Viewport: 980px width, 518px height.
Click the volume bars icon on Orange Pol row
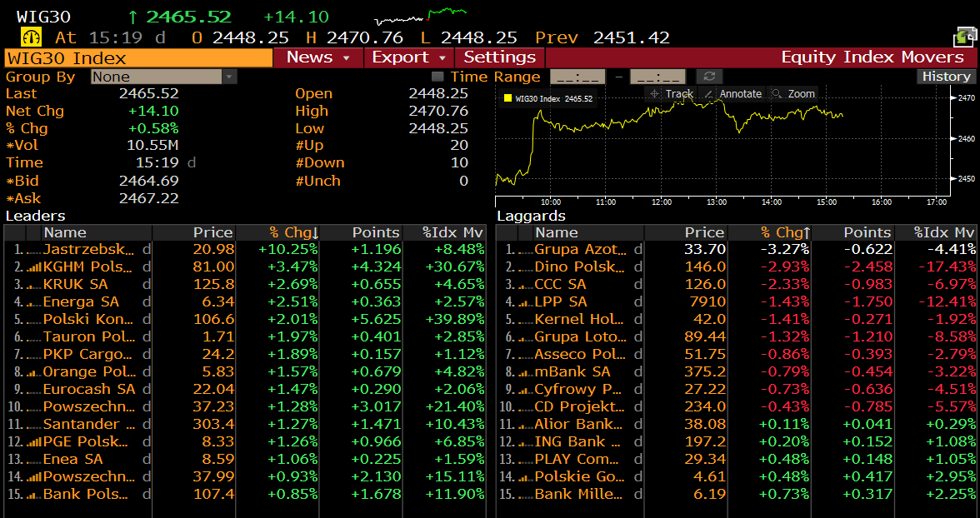(x=33, y=372)
